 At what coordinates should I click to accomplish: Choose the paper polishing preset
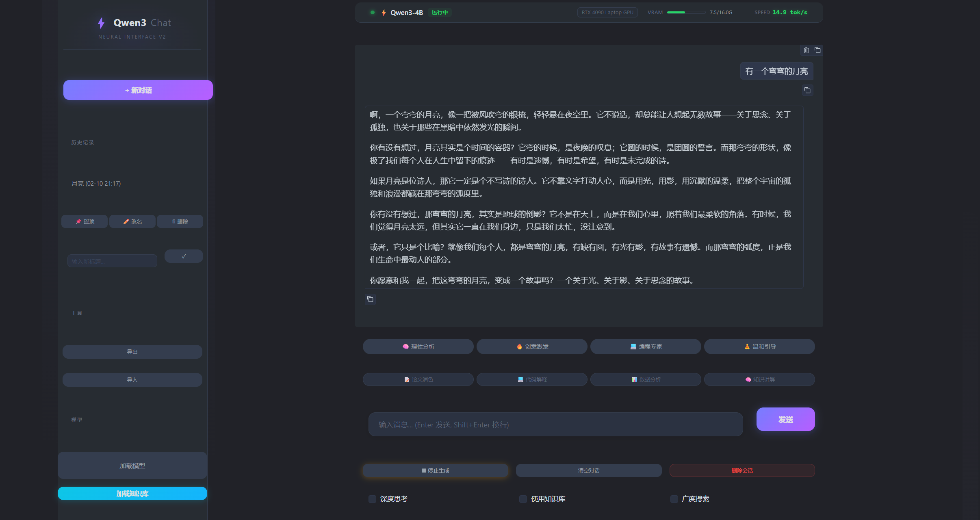tap(418, 379)
